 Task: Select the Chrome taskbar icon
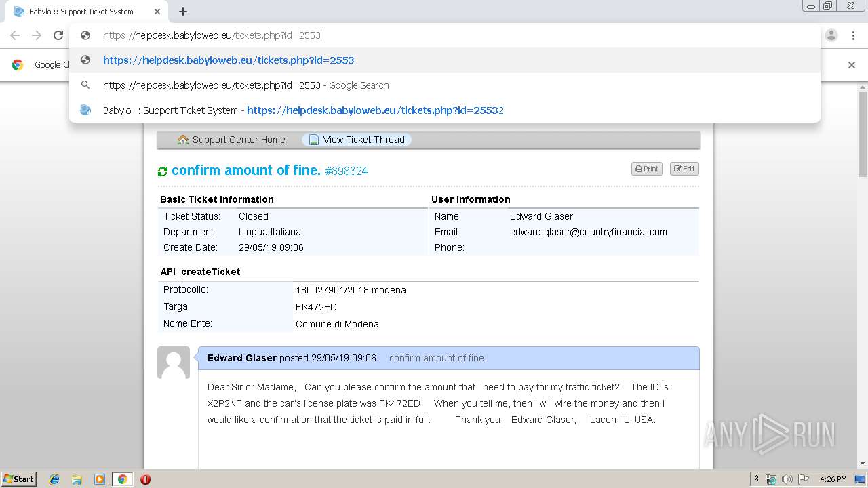coord(122,479)
